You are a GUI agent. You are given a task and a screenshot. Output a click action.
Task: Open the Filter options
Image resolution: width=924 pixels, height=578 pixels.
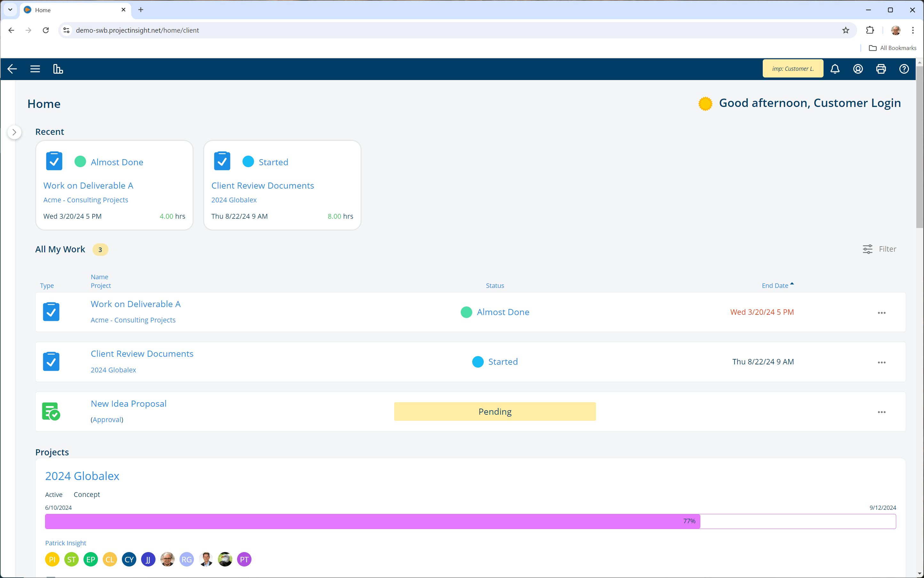click(879, 249)
